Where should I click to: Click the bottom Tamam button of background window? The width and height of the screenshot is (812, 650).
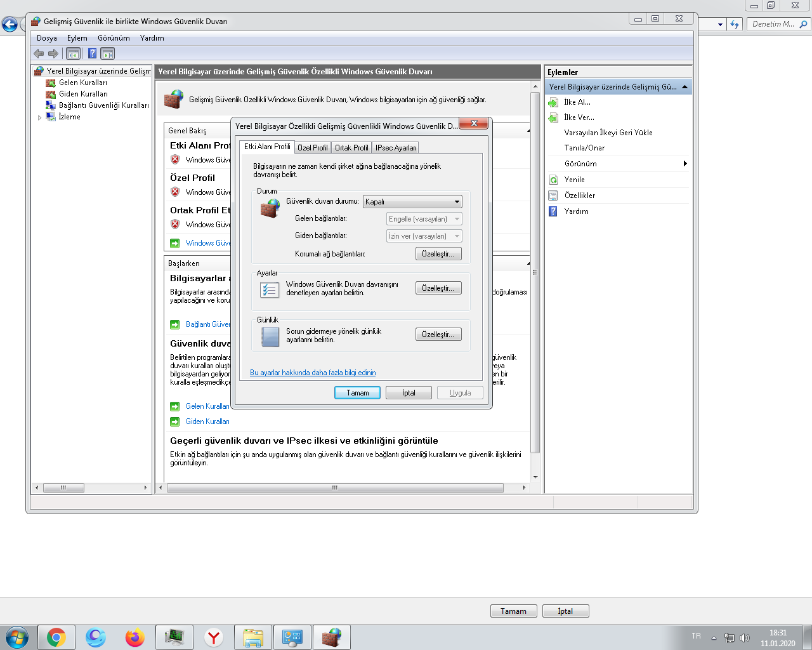click(514, 611)
